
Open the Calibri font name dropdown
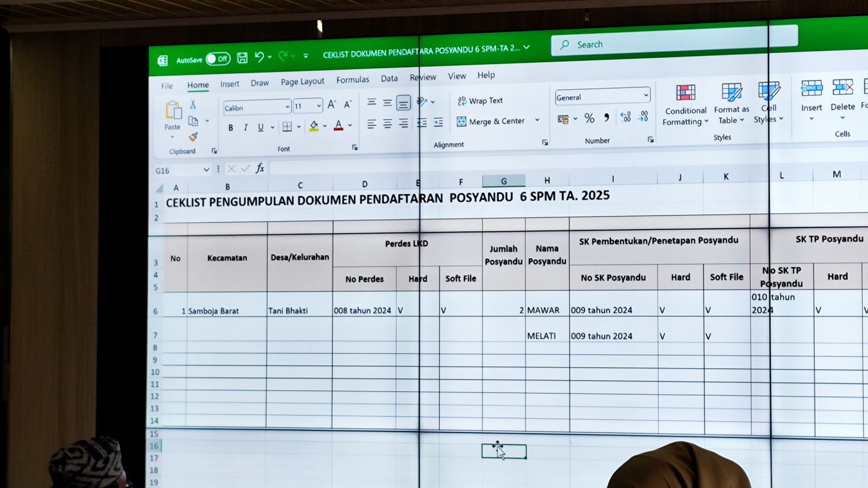[x=287, y=107]
